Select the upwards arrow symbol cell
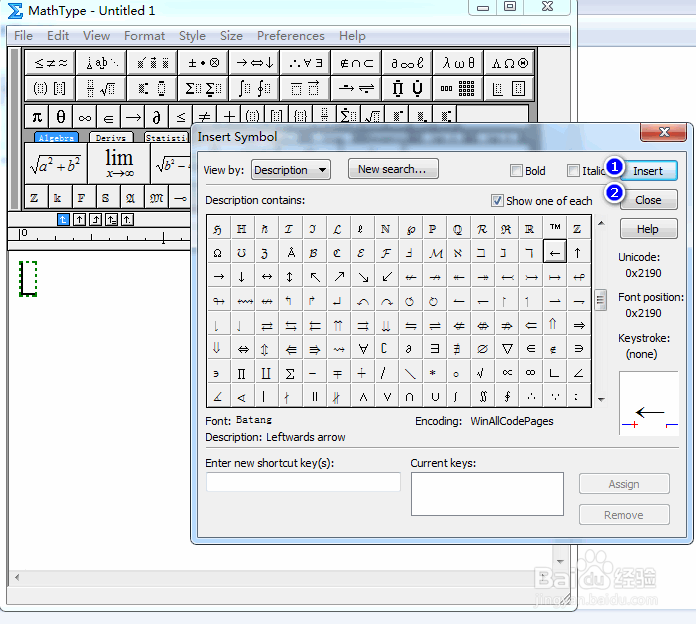Screen dimensions: 696x624 tap(578, 252)
